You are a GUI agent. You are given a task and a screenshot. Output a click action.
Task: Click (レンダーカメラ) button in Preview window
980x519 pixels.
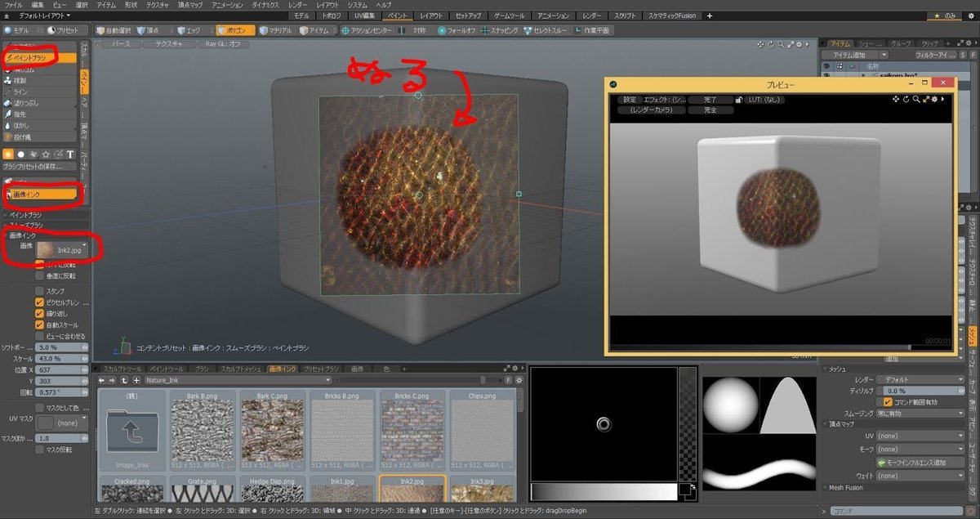pos(652,110)
